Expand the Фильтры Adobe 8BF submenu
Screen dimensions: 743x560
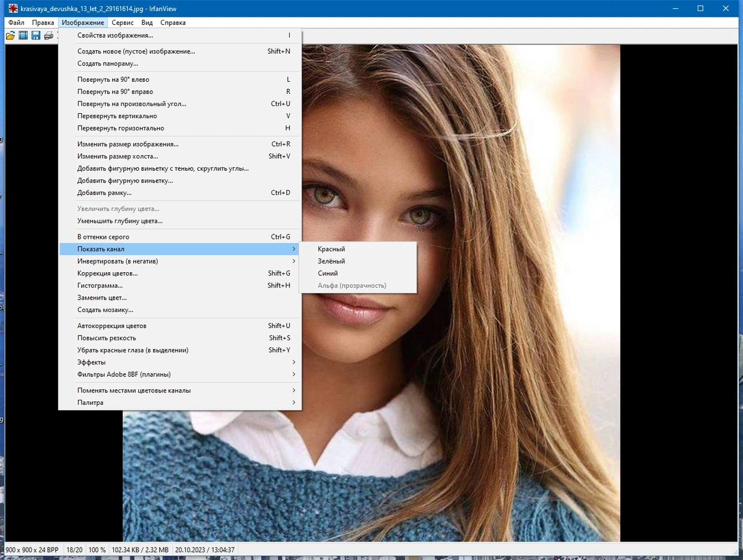click(x=180, y=374)
